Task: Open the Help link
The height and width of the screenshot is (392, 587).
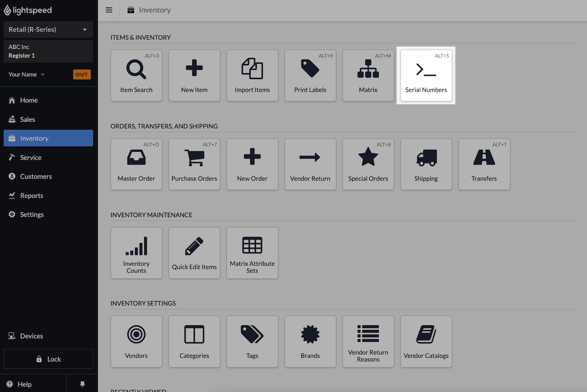Action: [x=24, y=384]
